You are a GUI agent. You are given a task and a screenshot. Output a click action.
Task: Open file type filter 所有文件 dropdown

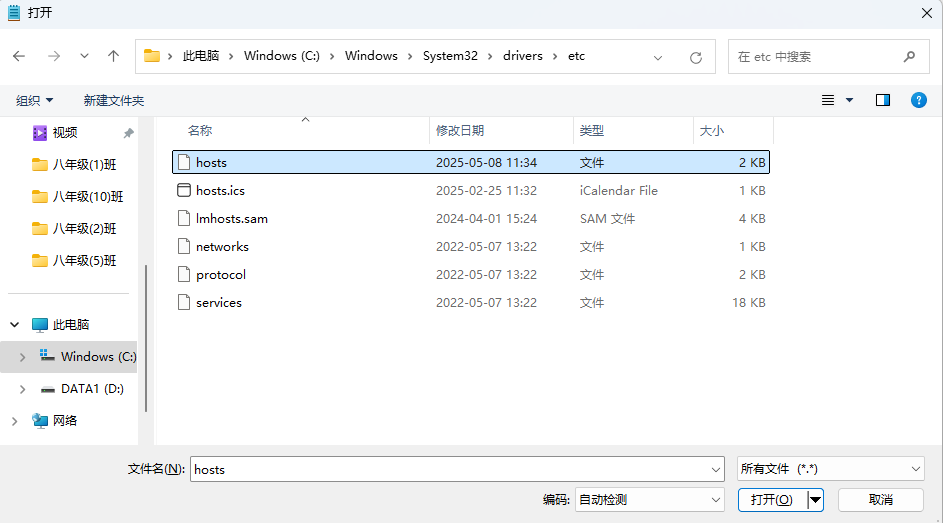[x=831, y=469]
